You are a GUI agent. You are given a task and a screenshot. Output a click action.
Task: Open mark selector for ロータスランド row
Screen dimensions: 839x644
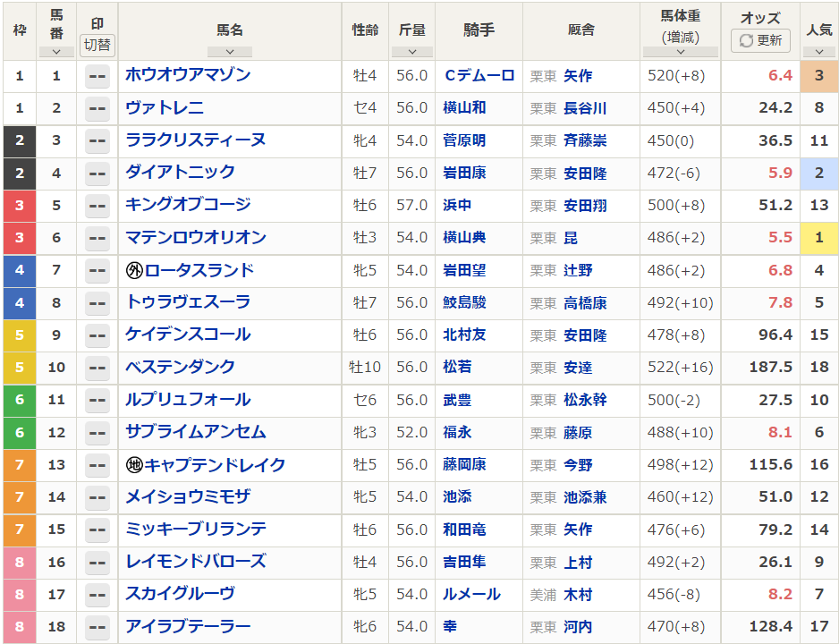[x=97, y=271]
